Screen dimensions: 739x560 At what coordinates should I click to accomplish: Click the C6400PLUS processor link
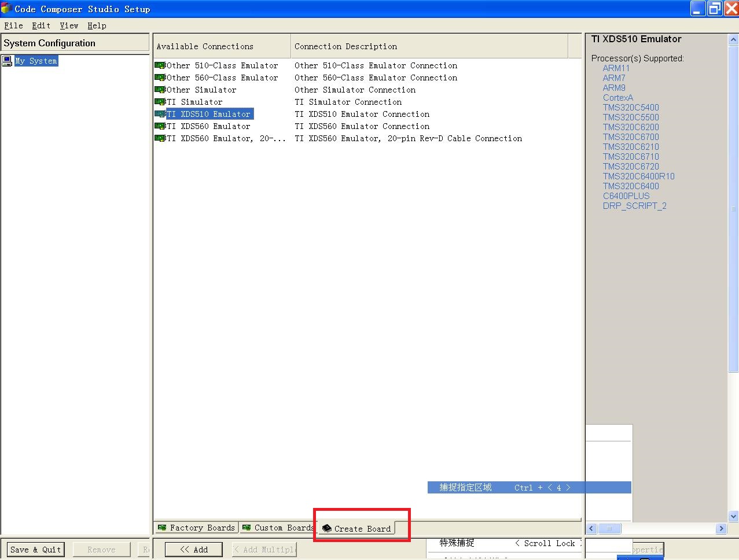(626, 196)
